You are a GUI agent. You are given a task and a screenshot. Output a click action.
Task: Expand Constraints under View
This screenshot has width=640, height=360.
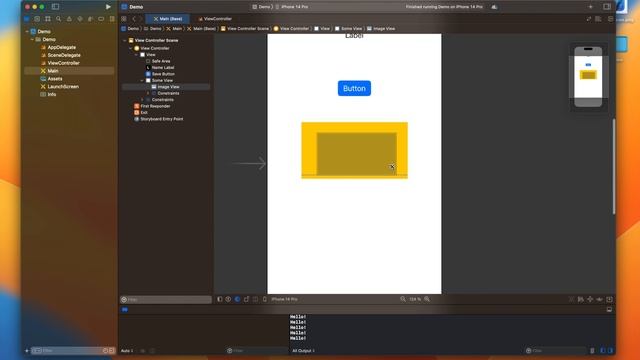pos(142,100)
